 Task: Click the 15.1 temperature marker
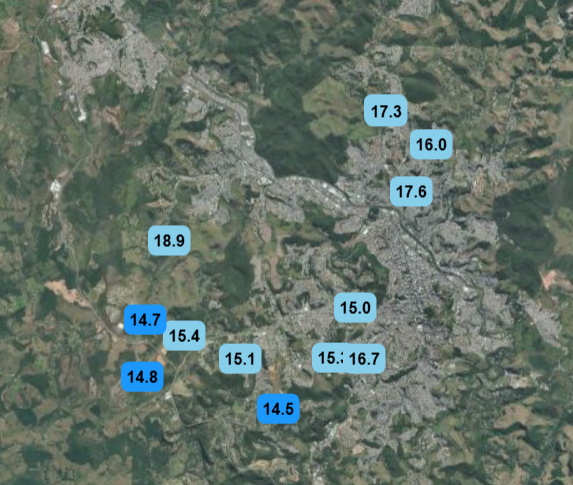240,359
